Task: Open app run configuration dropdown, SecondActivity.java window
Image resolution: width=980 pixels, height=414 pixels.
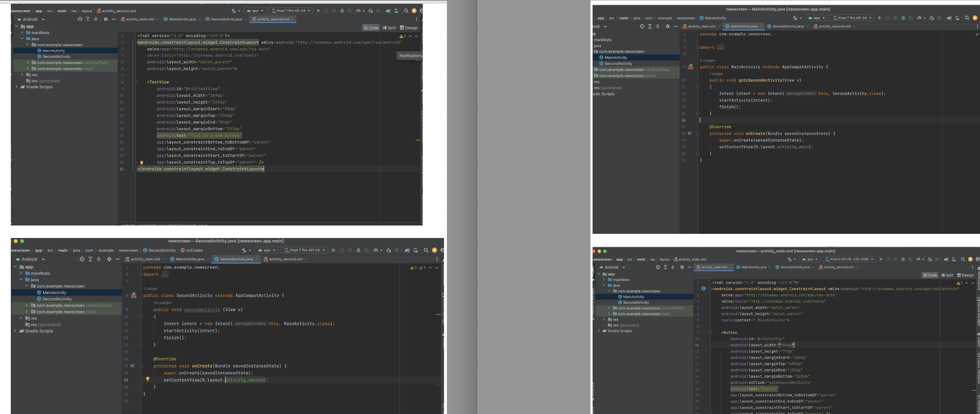Action: pyautogui.click(x=267, y=250)
